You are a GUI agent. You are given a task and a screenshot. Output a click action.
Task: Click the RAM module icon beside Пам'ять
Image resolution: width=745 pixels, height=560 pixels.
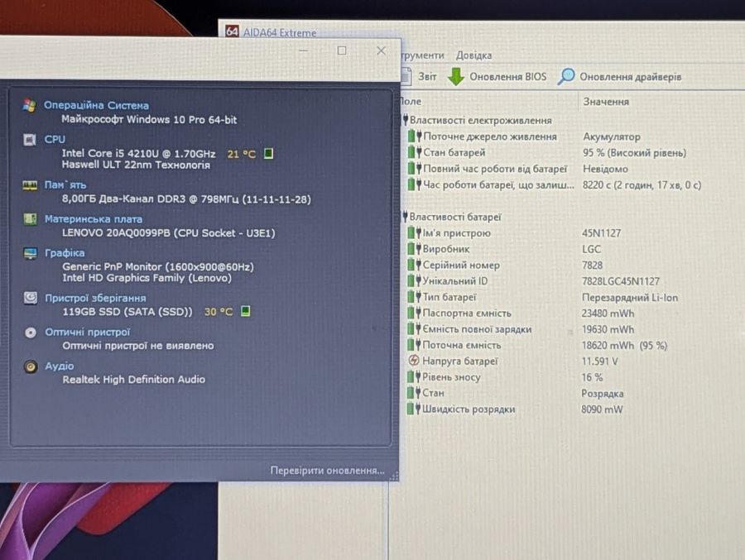30,185
